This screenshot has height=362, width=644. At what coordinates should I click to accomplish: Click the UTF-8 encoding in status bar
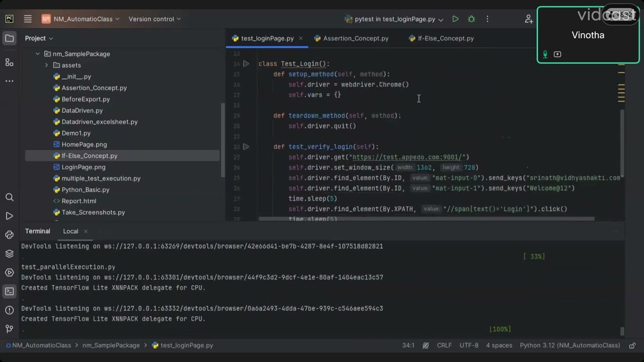pos(469,345)
